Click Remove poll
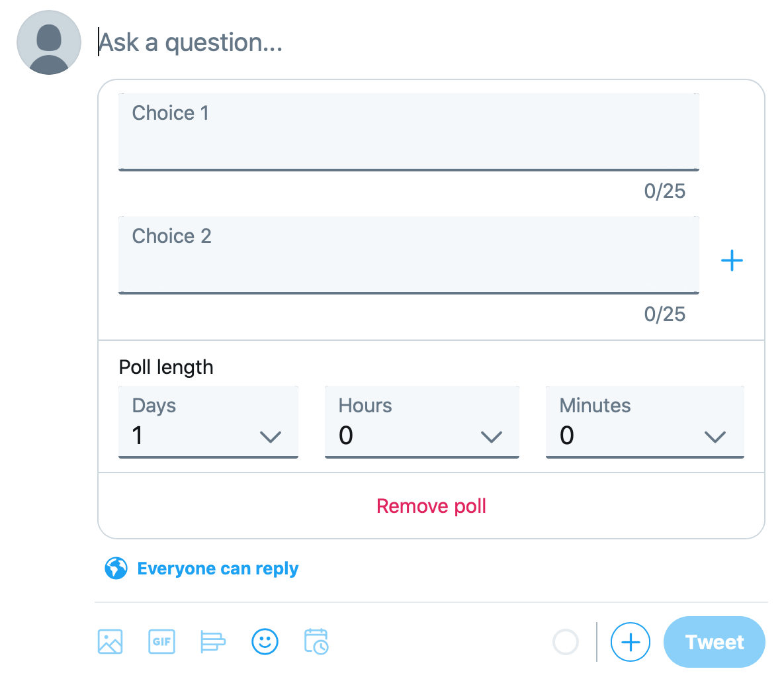This screenshot has width=784, height=679. coord(431,506)
